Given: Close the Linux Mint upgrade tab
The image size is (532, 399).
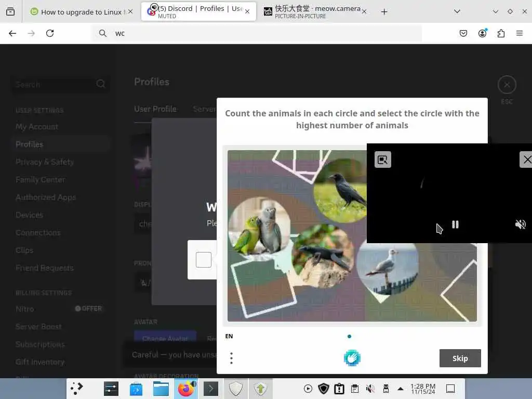Looking at the screenshot, I should pyautogui.click(x=130, y=12).
